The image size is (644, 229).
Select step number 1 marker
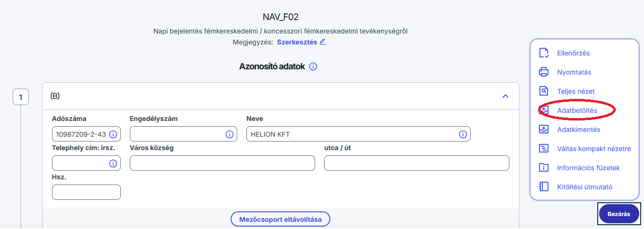pos(21,98)
